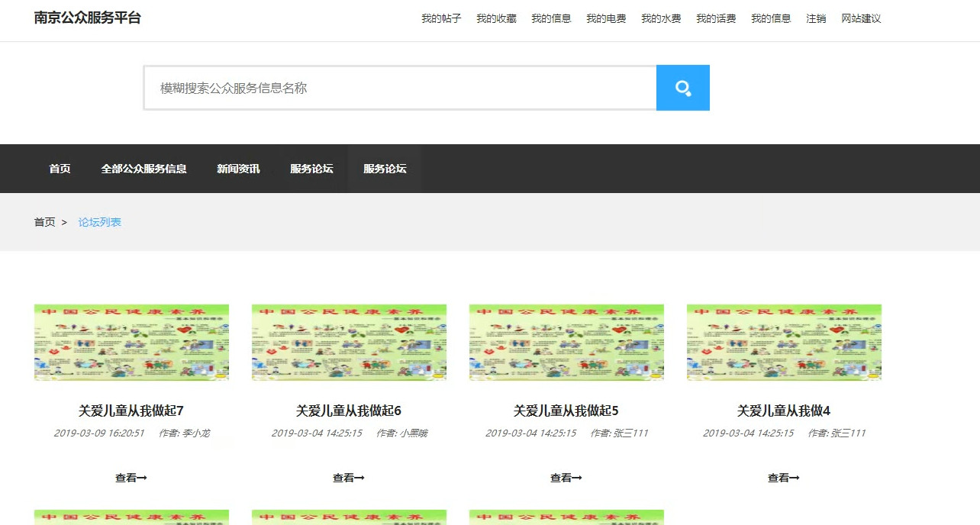The height and width of the screenshot is (525, 980).
Task: Open the 我的水费 link
Action: click(x=661, y=18)
